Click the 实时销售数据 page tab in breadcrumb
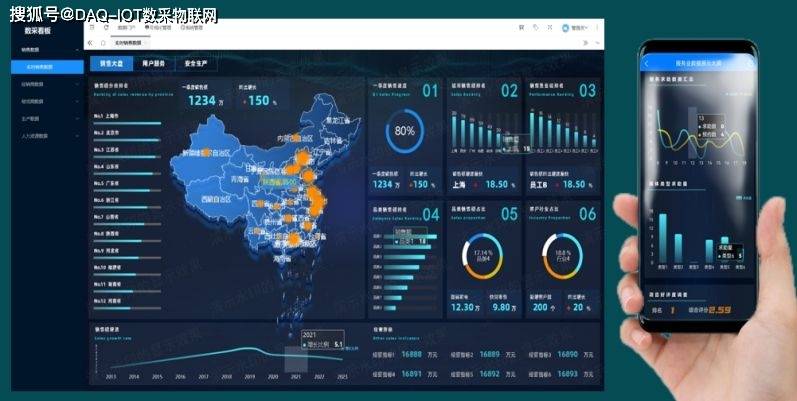 (129, 43)
